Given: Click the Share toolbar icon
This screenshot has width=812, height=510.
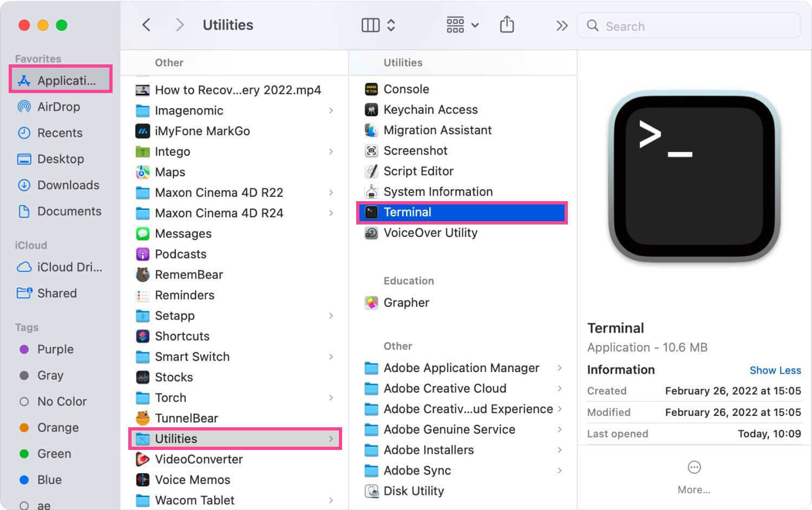Looking at the screenshot, I should tap(507, 24).
